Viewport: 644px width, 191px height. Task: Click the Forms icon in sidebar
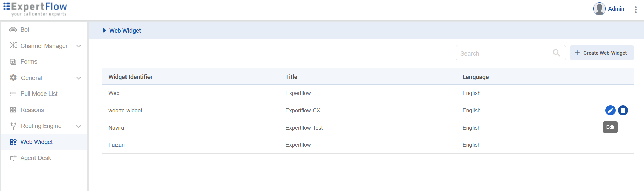point(13,62)
